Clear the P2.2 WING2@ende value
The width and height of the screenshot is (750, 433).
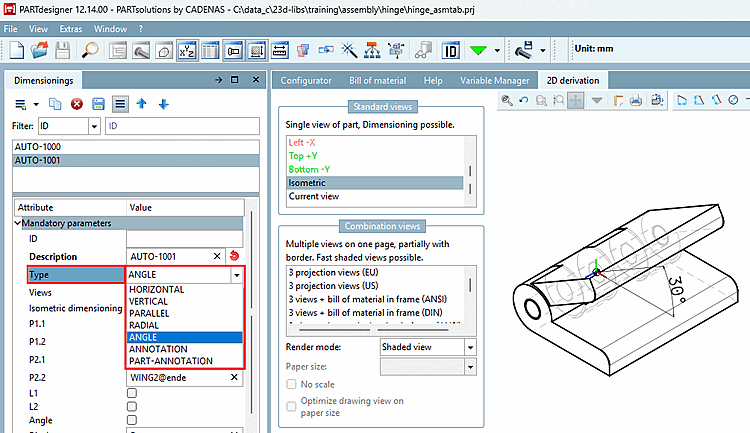point(234,377)
